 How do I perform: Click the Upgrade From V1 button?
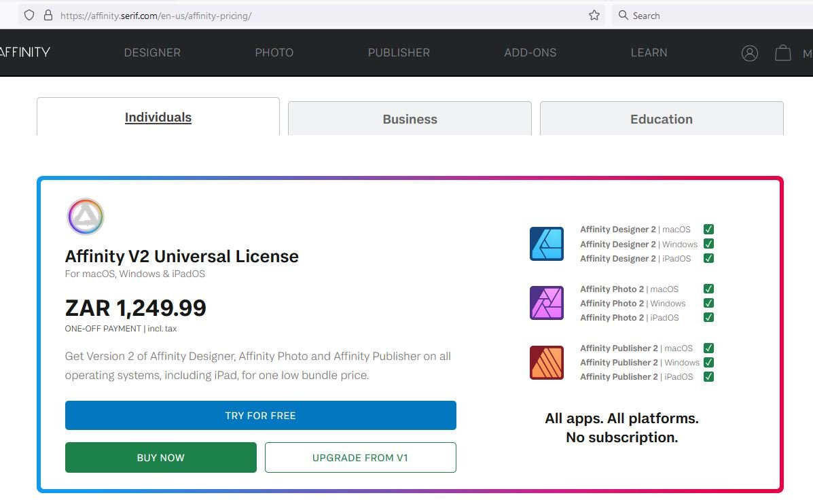pyautogui.click(x=361, y=457)
